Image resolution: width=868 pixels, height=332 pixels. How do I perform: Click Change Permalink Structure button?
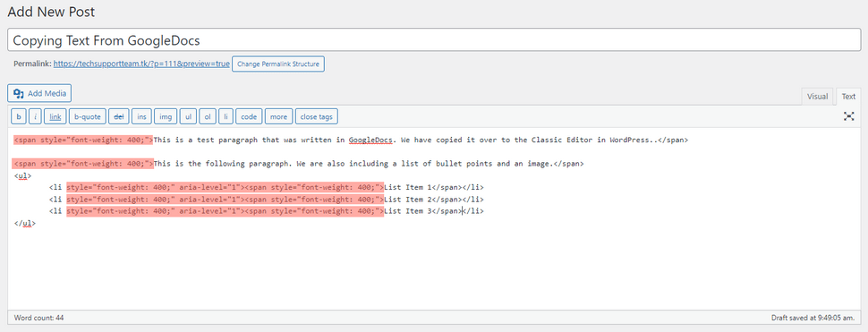point(278,64)
